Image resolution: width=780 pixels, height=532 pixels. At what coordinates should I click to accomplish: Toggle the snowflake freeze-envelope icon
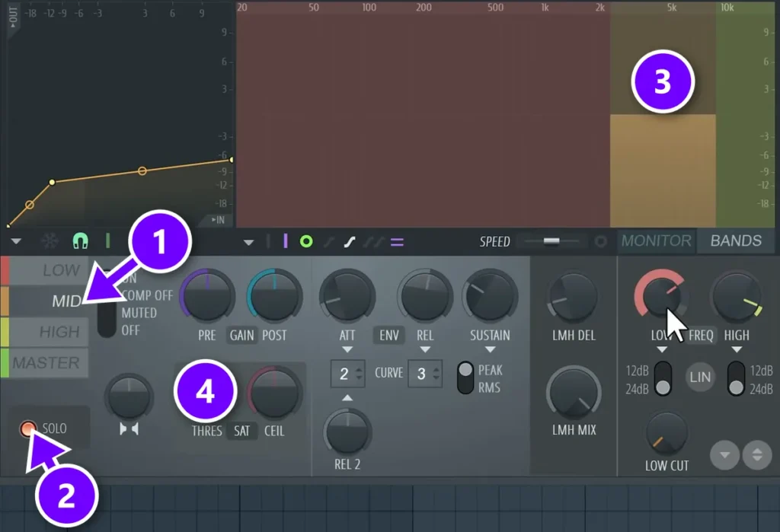(50, 241)
